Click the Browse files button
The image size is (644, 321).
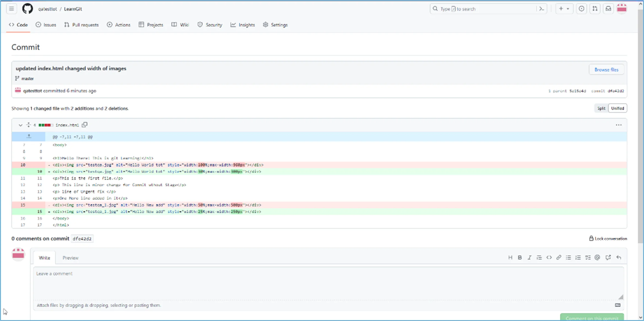(x=606, y=70)
